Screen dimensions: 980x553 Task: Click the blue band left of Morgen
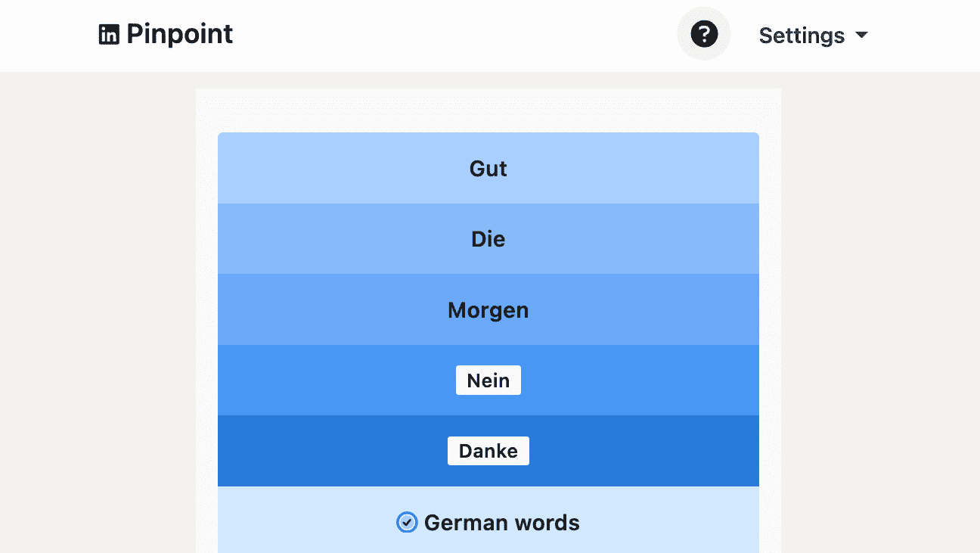325,310
